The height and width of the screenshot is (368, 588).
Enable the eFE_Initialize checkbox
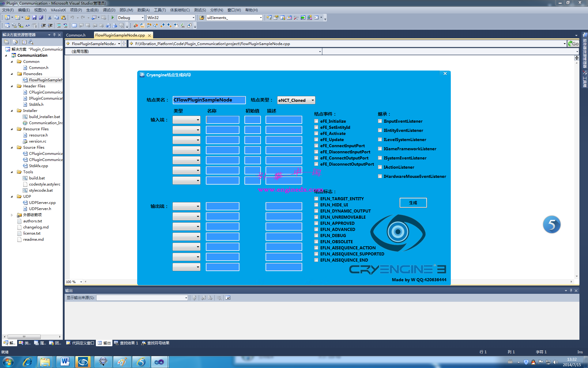click(316, 121)
